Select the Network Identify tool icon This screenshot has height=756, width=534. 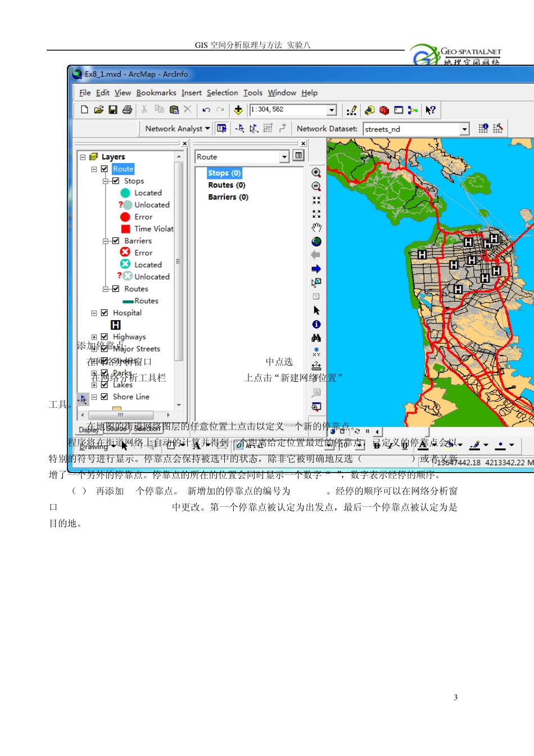[483, 128]
